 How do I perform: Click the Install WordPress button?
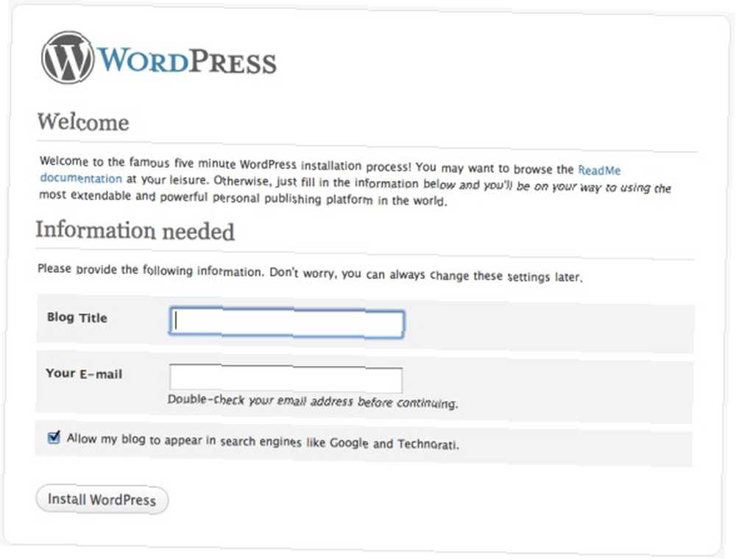(102, 499)
